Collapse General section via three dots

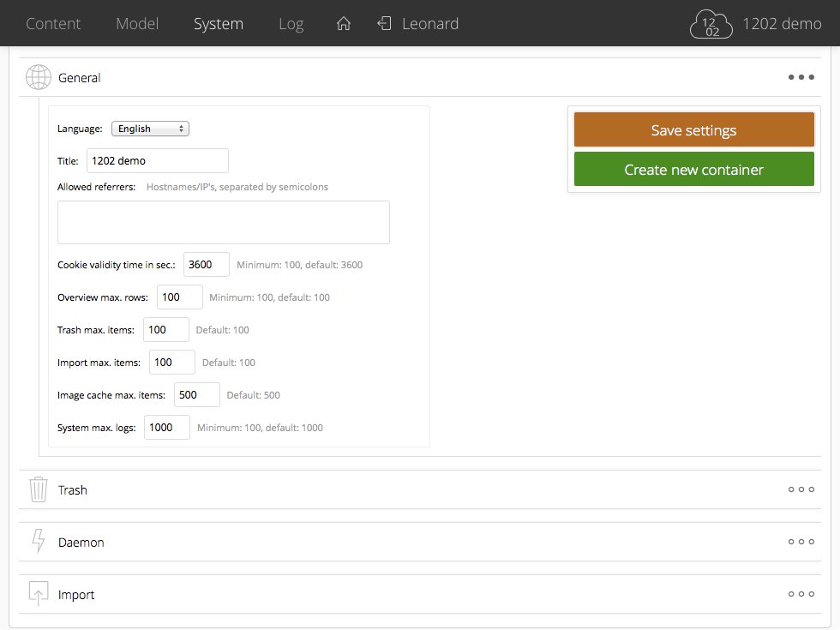pos(801,78)
